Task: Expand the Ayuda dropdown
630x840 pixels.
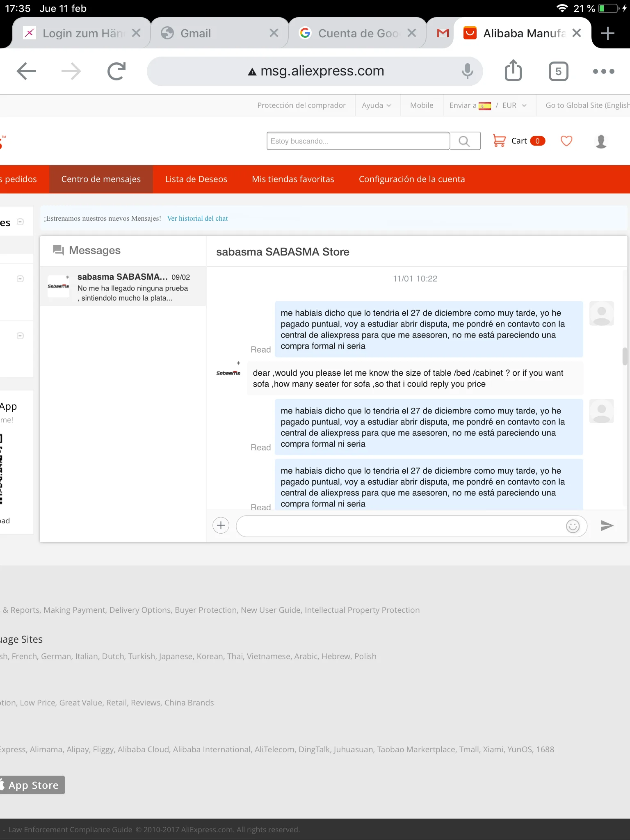Action: pyautogui.click(x=377, y=105)
